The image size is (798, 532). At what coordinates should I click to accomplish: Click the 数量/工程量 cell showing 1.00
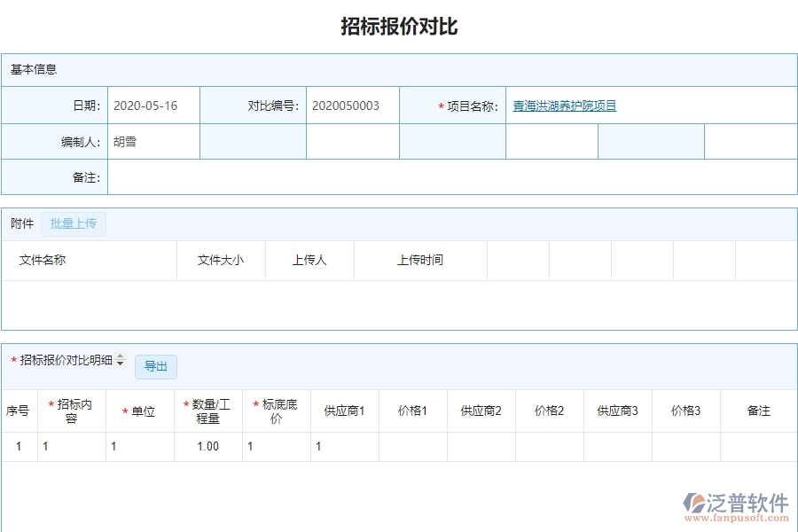[207, 447]
